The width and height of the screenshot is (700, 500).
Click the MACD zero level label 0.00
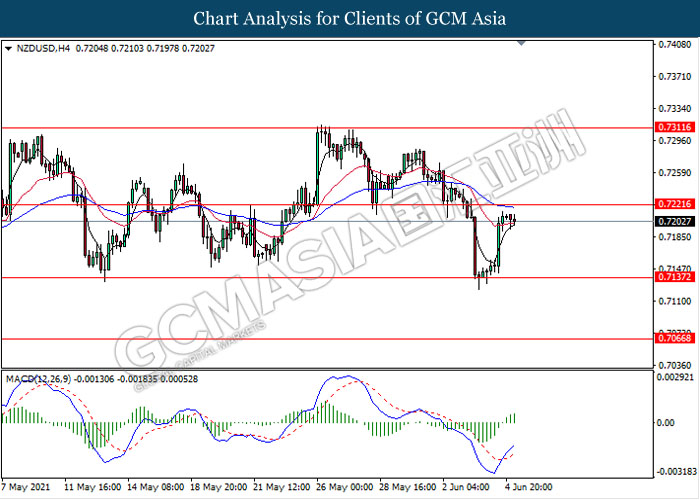(x=666, y=423)
